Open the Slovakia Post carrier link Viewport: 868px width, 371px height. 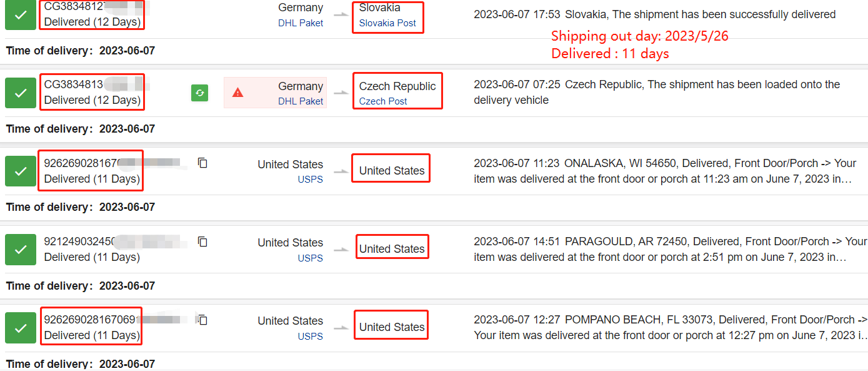pyautogui.click(x=387, y=23)
